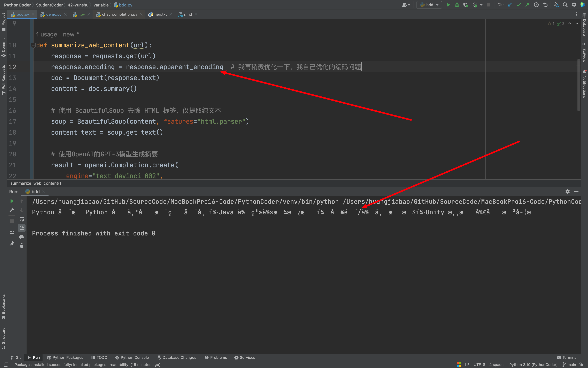Run the bdd configuration from the top toolbar

pyautogui.click(x=448, y=5)
